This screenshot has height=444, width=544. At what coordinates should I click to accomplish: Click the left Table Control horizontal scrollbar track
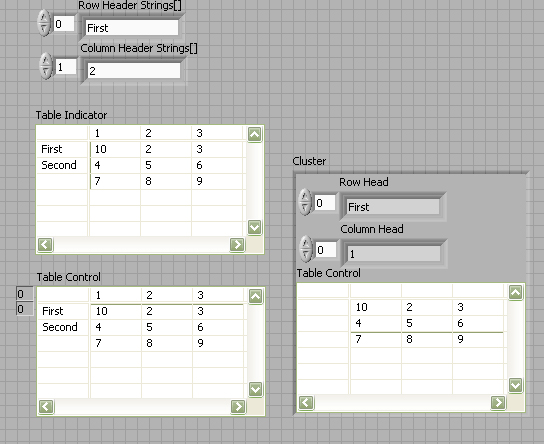click(142, 407)
